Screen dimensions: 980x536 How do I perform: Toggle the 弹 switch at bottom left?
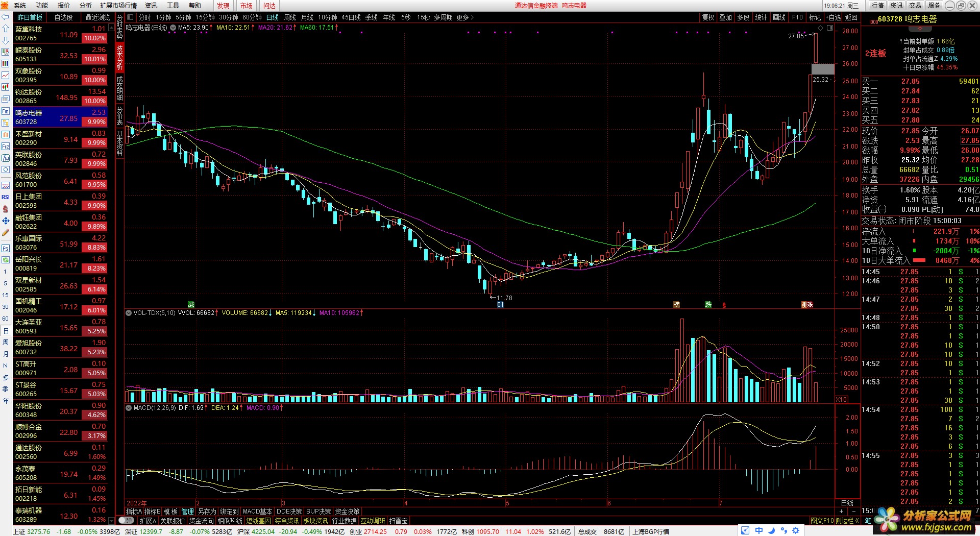coord(126,521)
